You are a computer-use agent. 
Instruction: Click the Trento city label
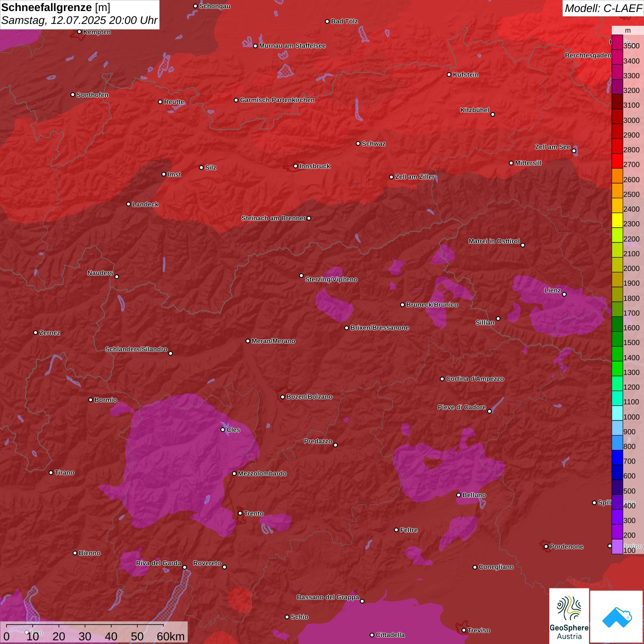coord(253,513)
